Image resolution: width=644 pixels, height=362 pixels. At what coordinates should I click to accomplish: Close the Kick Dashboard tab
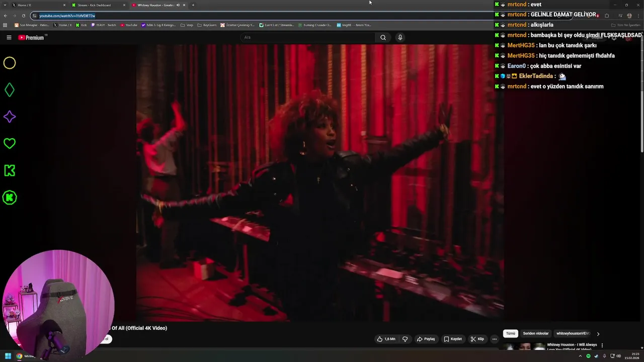124,5
